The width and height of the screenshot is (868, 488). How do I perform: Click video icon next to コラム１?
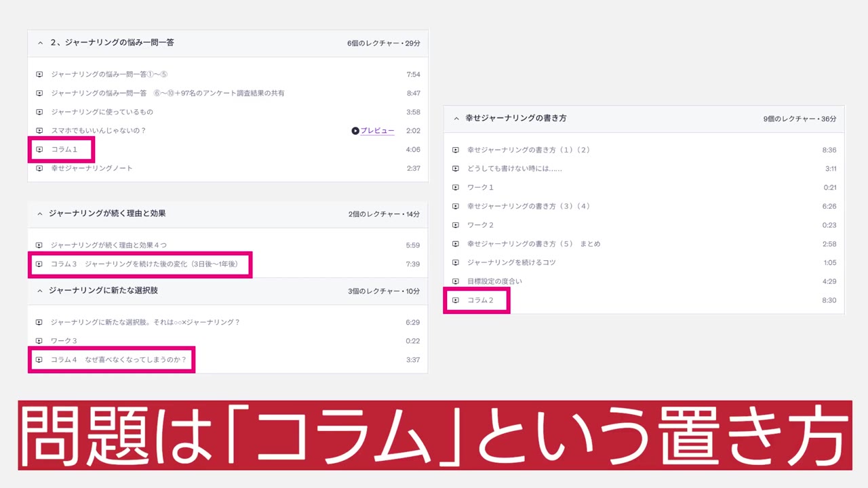point(39,149)
